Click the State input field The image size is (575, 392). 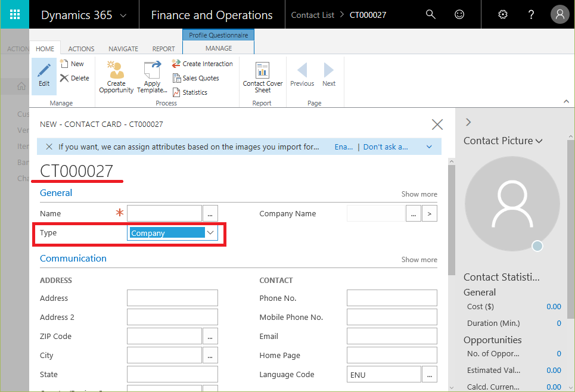[172, 374]
